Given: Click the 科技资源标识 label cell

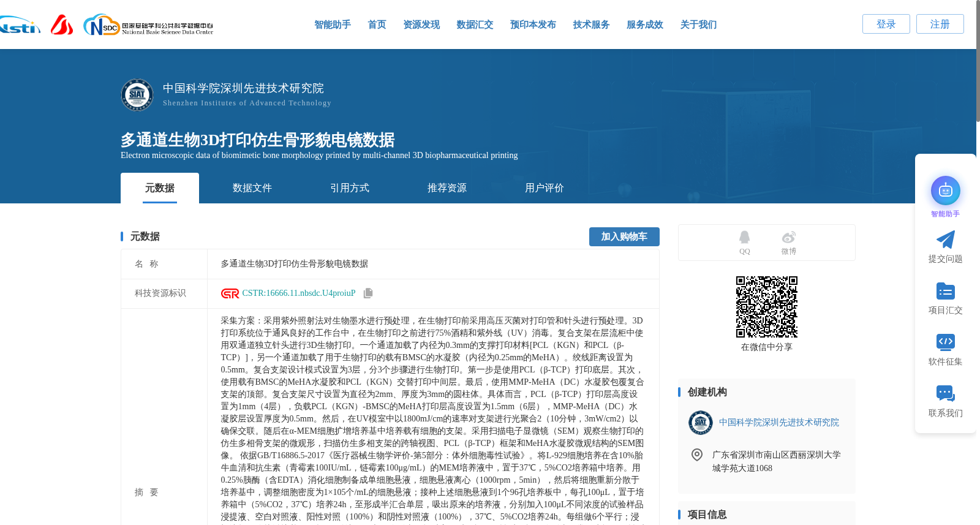Looking at the screenshot, I should (x=164, y=293).
